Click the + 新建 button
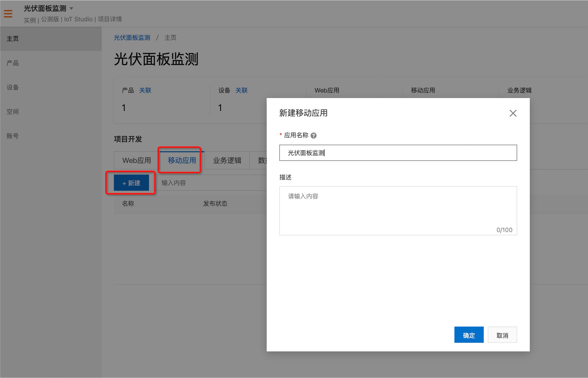Screen dimensions: 588x378 [131, 183]
